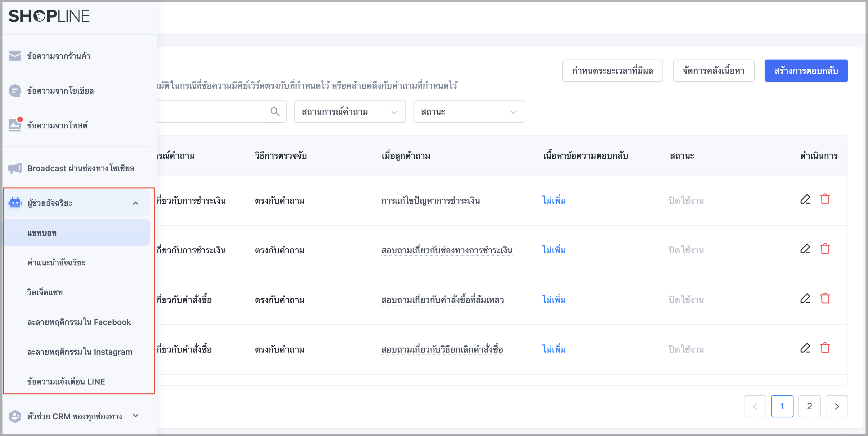Open the ข้อความจากโซเชียล chat bubble icon

[15, 91]
